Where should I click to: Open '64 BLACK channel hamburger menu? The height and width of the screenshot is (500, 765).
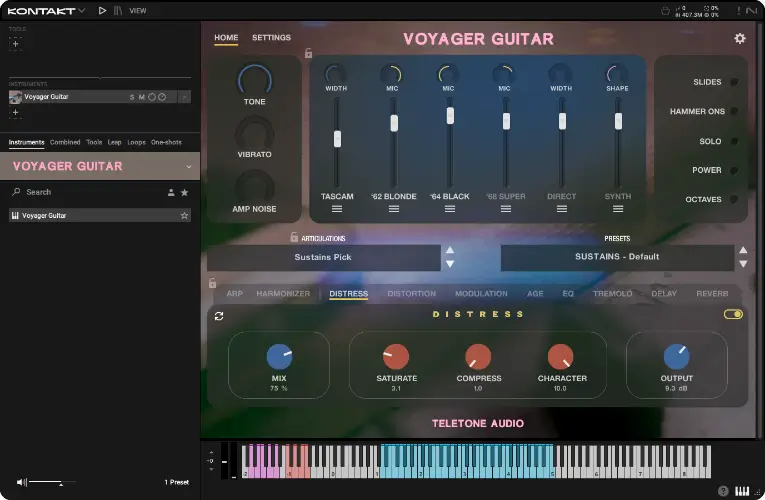click(x=450, y=209)
